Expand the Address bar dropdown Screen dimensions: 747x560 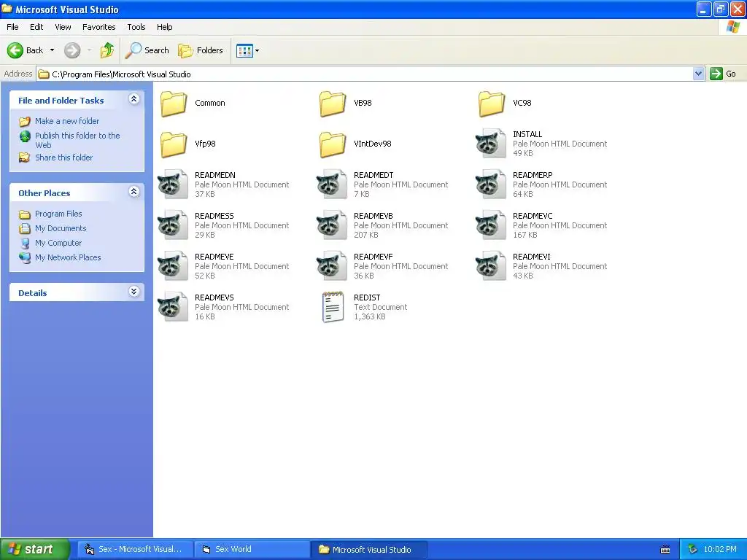click(698, 74)
